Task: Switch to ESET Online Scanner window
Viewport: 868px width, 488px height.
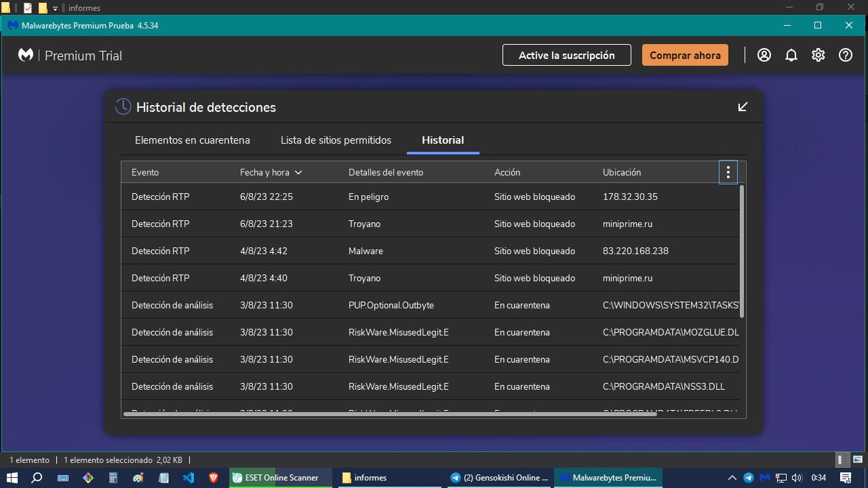Action: click(x=281, y=477)
